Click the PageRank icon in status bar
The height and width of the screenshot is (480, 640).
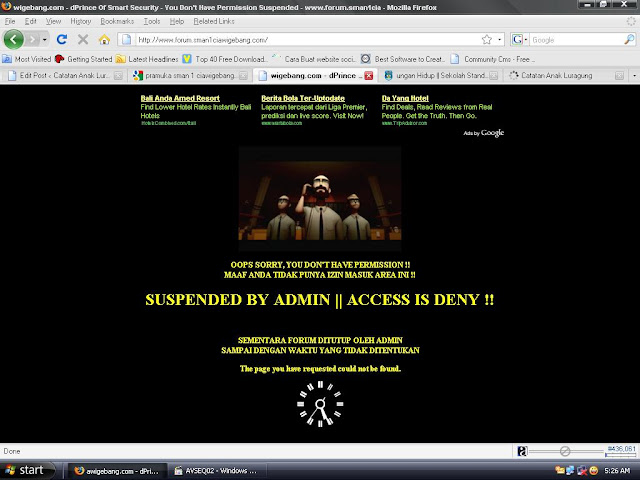pyautogui.click(x=522, y=451)
